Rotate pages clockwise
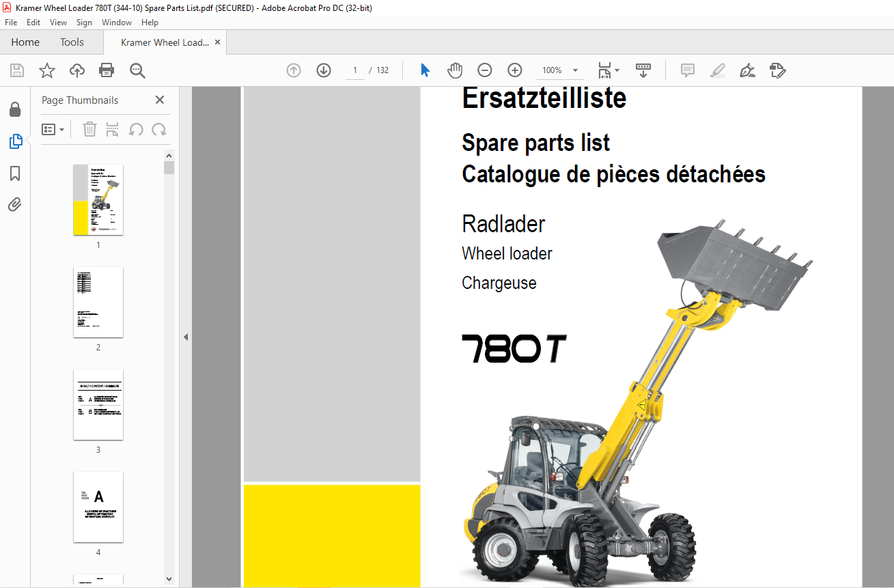Viewport: 894px width, 588px height. pos(159,129)
